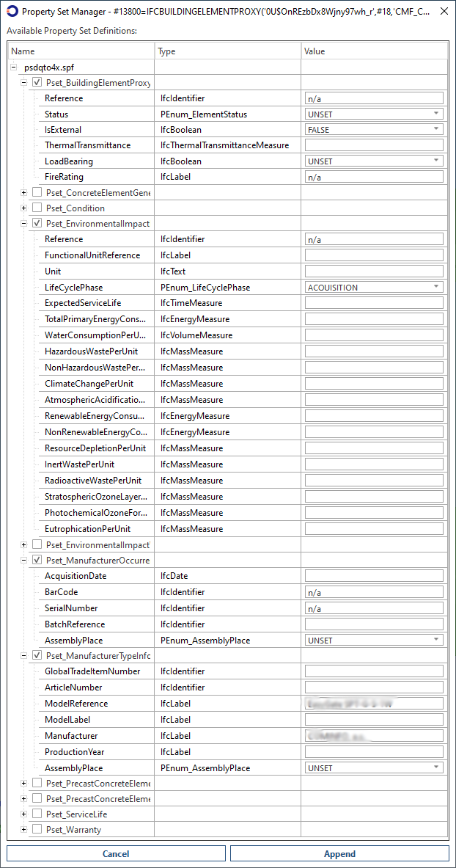The height and width of the screenshot is (868, 456).
Task: Open the LifeCyclePhase dropdown
Action: coord(436,287)
